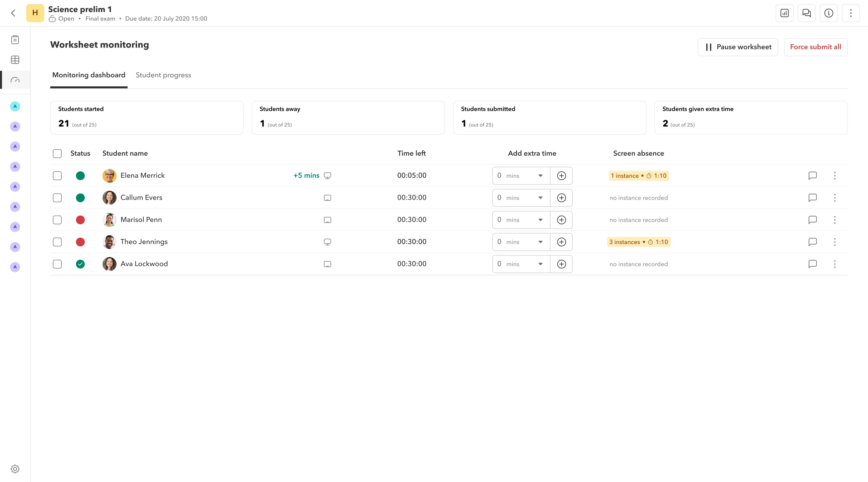Open the info icon in header
The width and height of the screenshot is (868, 482).
[828, 13]
